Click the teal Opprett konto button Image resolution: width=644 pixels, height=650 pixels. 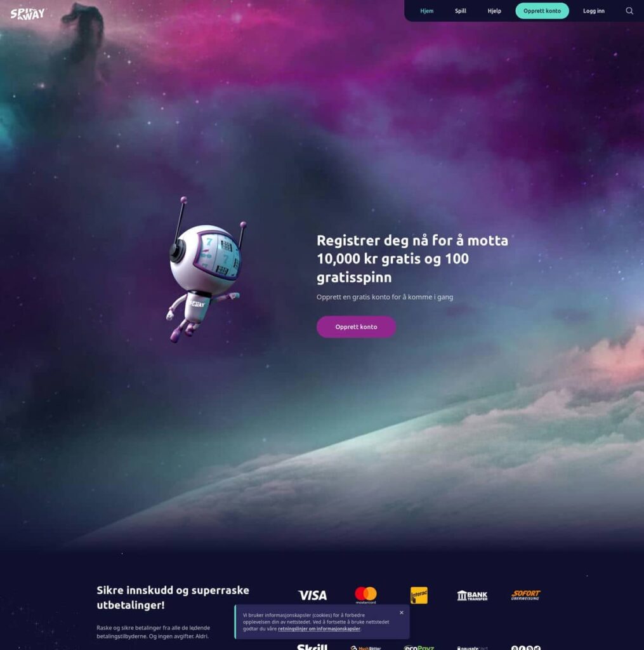pyautogui.click(x=542, y=11)
